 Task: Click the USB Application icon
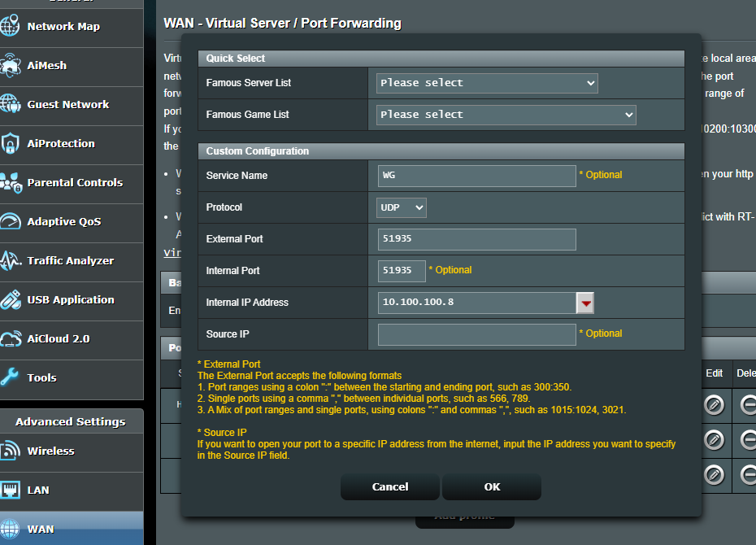[10, 299]
